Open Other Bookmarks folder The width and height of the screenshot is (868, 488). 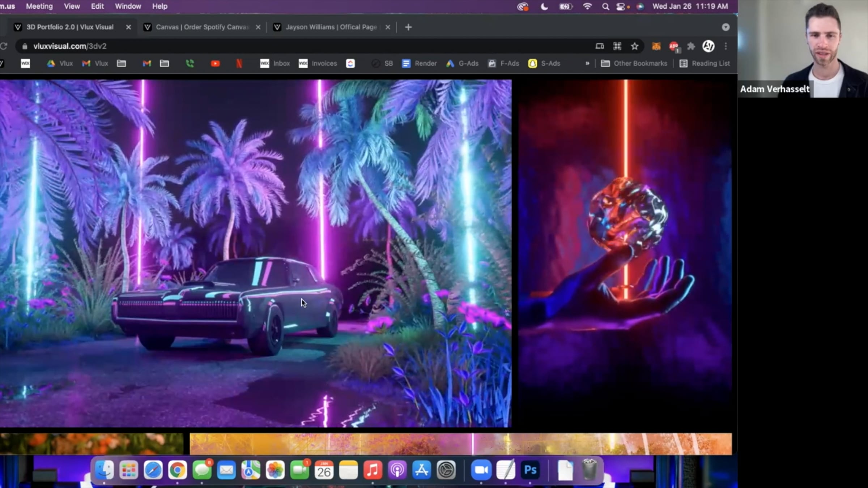pos(634,64)
